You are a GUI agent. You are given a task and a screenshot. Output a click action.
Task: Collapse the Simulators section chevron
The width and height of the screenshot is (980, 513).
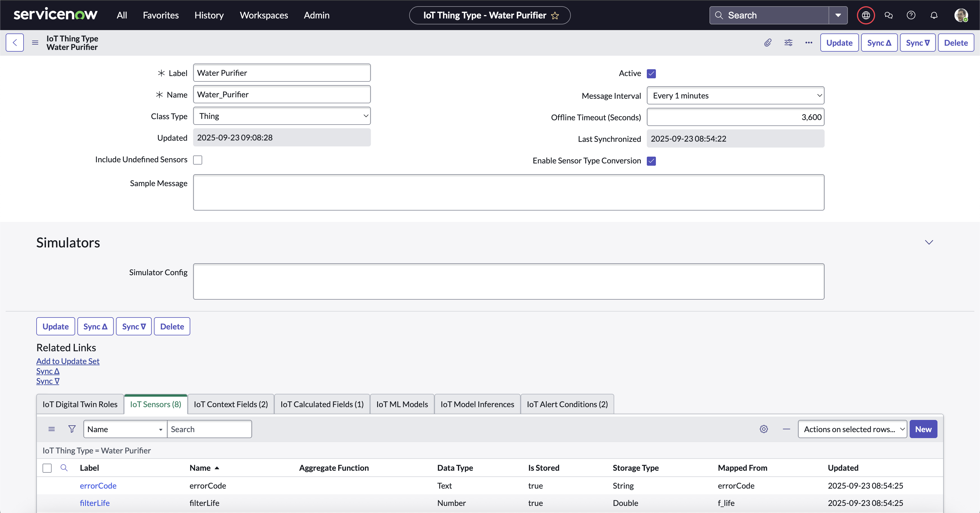(929, 242)
